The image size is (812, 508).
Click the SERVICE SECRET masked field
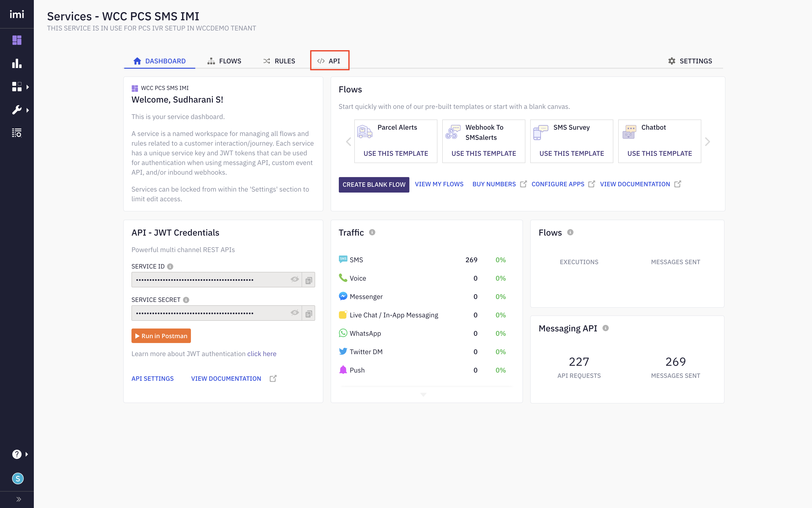point(217,313)
